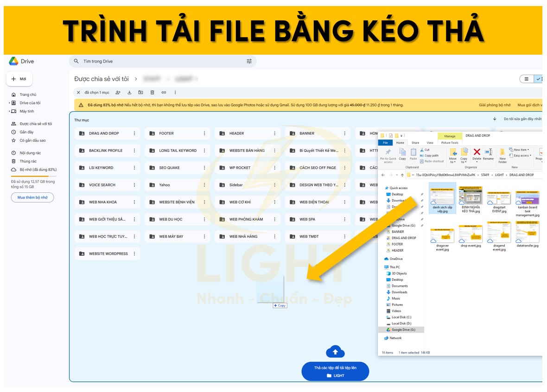Open three-dot menu for BANNER folder
The width and height of the screenshot is (547, 392).
point(345,133)
